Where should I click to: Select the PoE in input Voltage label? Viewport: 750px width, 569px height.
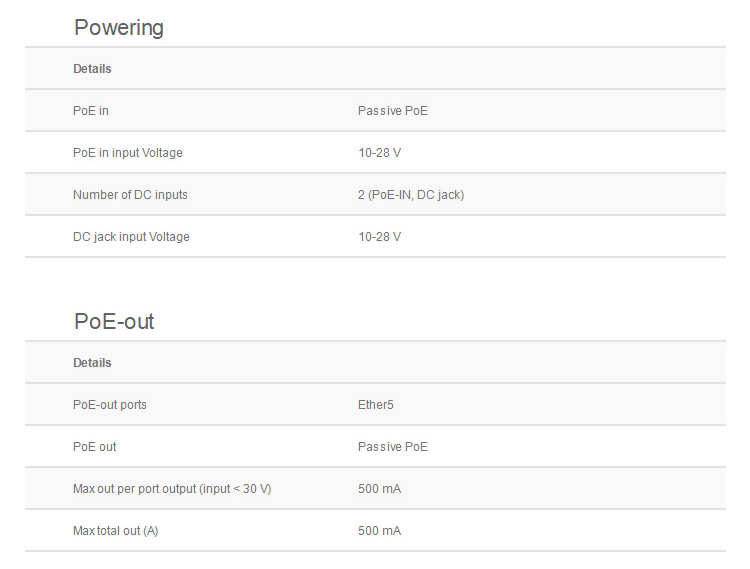click(128, 153)
